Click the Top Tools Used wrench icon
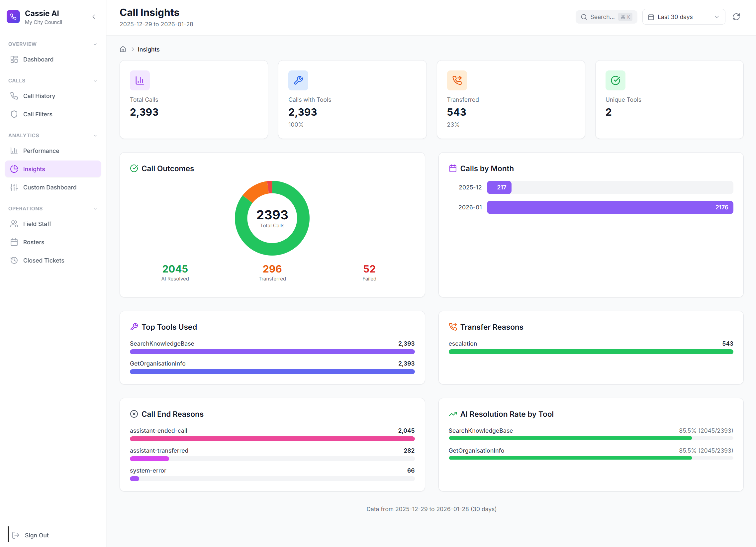Screen dimensions: 756x547 [134, 327]
